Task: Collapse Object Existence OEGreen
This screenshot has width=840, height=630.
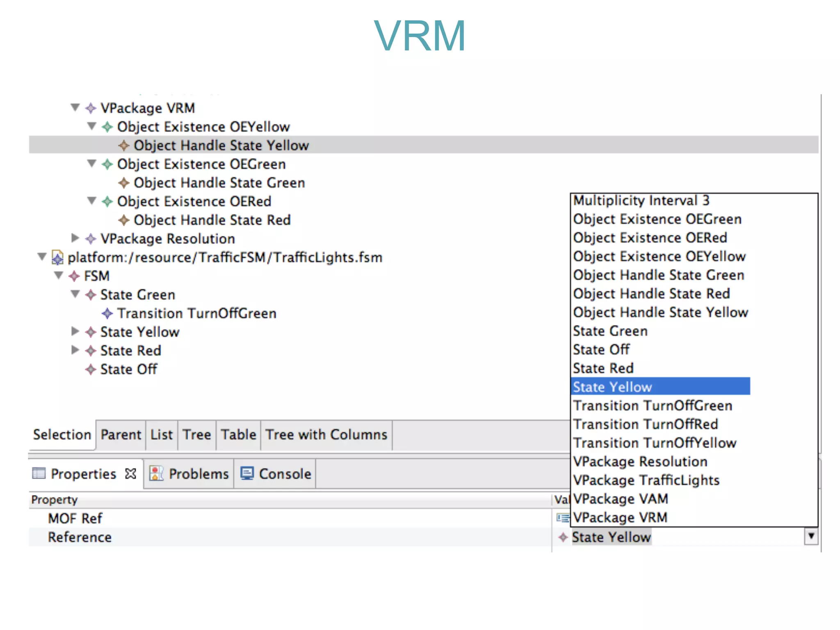Action: (x=91, y=163)
